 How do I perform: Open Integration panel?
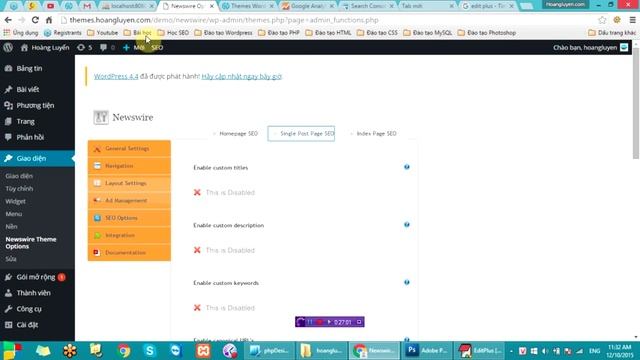click(x=129, y=235)
